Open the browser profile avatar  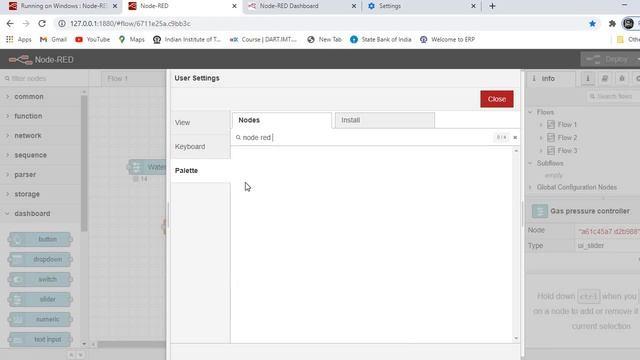(x=628, y=24)
